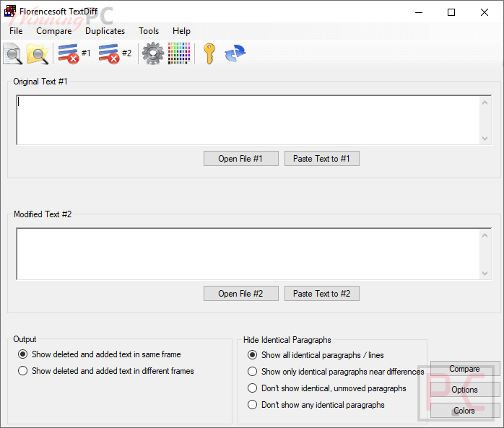This screenshot has width=504, height=428.
Task: Click Paste Text to #1 button
Action: pos(322,158)
